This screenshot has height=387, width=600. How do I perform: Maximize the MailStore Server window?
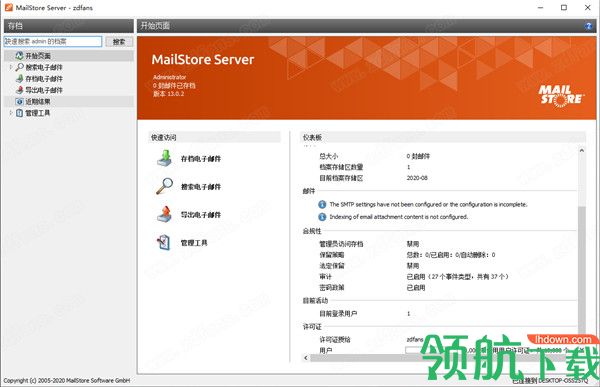564,7
